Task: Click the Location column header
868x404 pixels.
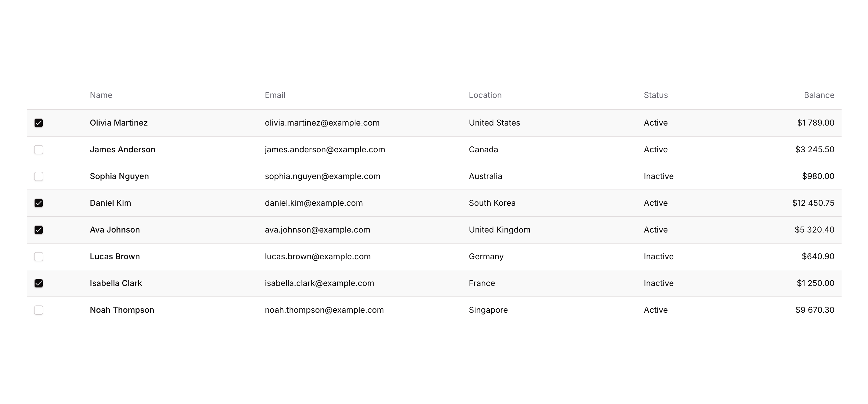Action: [485, 95]
